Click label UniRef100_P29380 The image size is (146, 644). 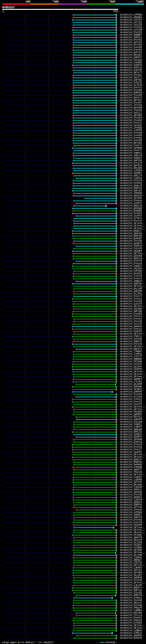point(131,623)
